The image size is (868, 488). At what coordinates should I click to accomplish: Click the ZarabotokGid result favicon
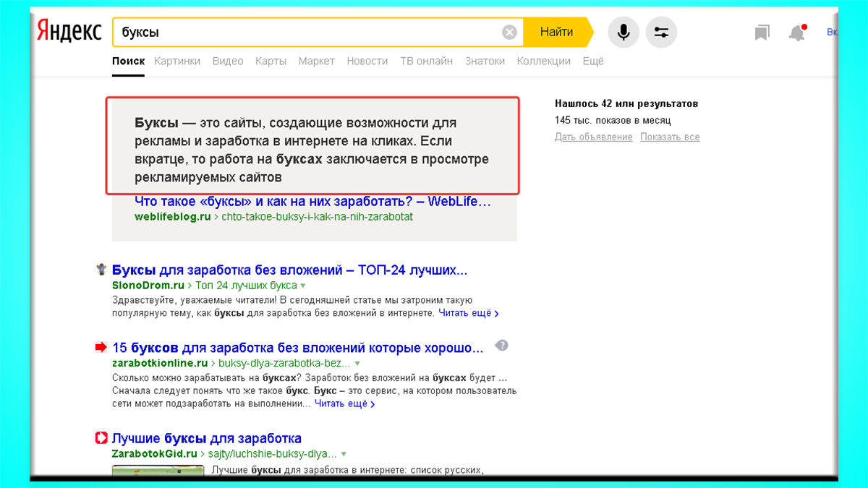tap(101, 438)
